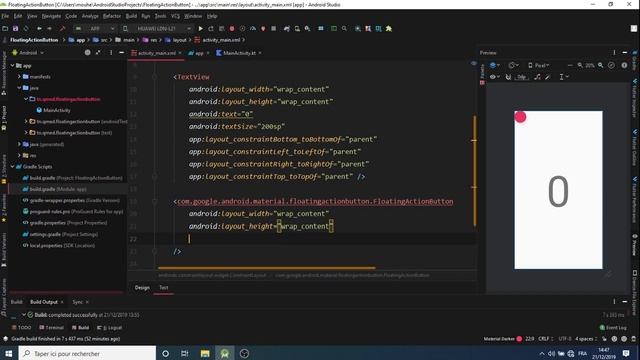Click the Apply Changes rerun icon
The width and height of the screenshot is (640, 360).
211,29
